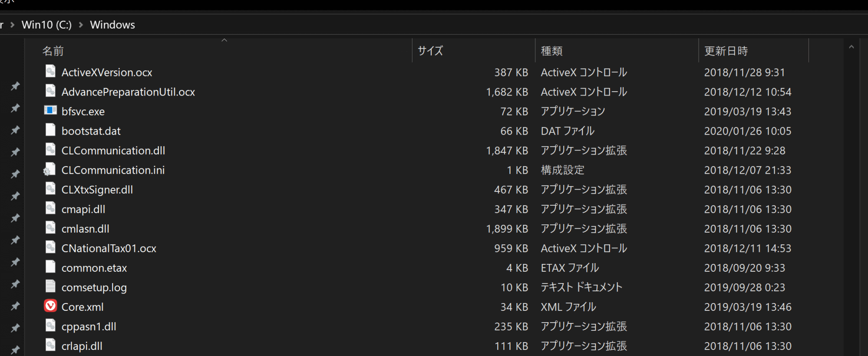This screenshot has width=868, height=356.
Task: Click the 959 KB size value
Action: [x=511, y=248]
